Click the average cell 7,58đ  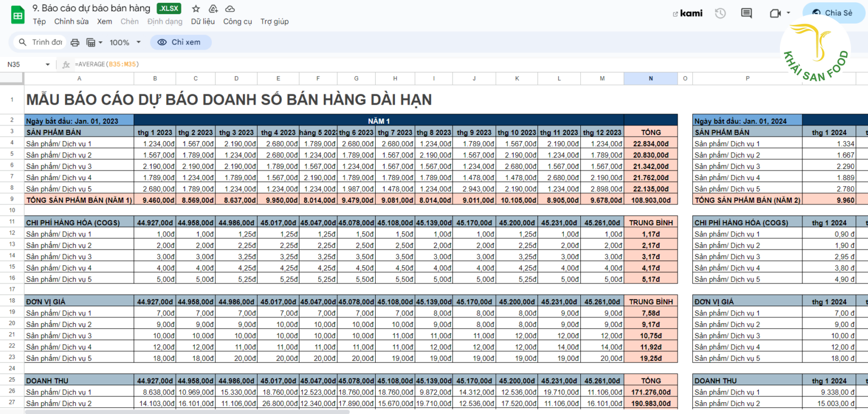point(650,313)
